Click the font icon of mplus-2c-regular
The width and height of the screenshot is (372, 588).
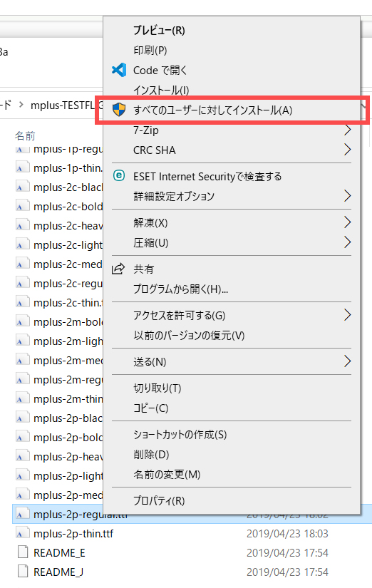[23, 284]
